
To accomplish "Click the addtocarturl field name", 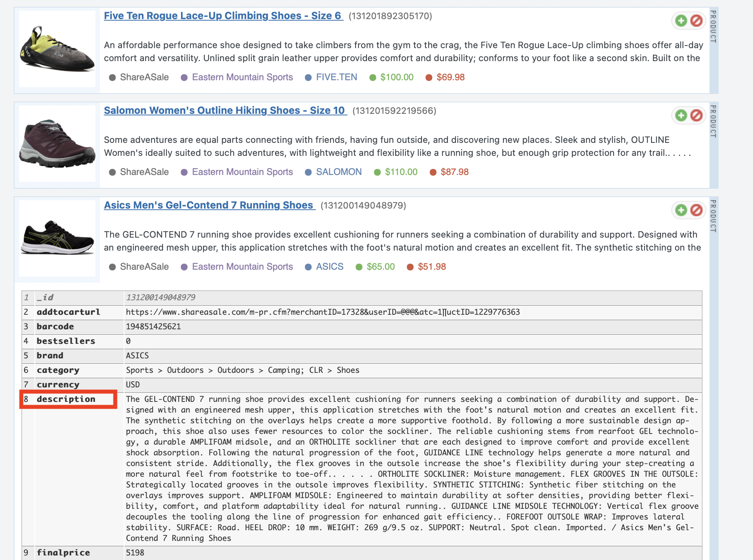I will (68, 312).
